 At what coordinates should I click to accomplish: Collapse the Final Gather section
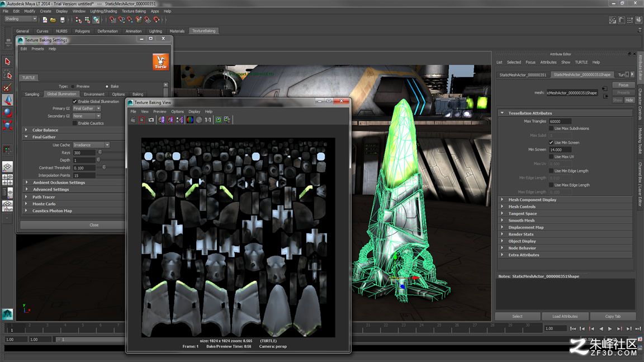coord(26,137)
